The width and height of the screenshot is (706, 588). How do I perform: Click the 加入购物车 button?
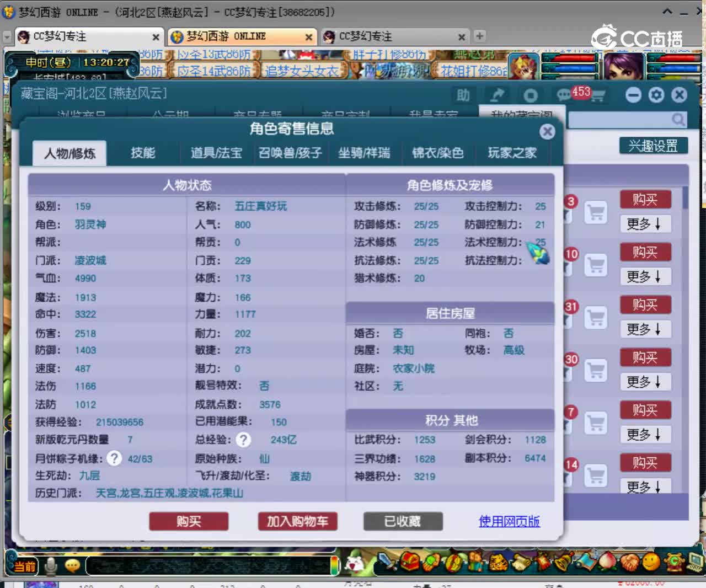298,521
